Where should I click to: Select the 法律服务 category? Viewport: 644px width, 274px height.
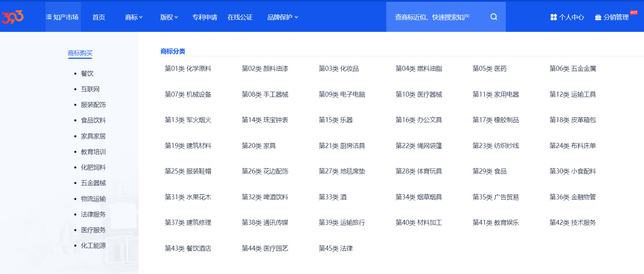pyautogui.click(x=93, y=215)
